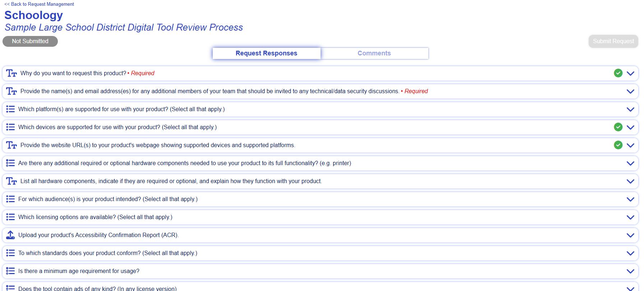
Task: Expand 'List all hardware components' chevron
Action: pyautogui.click(x=630, y=181)
